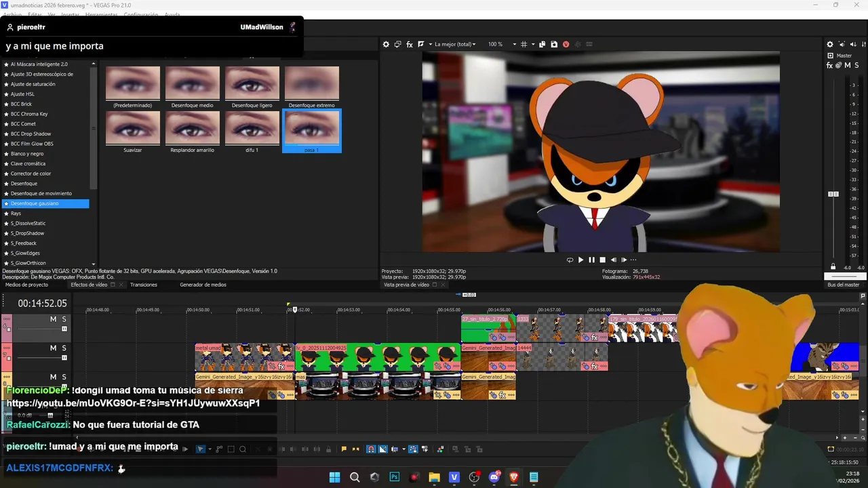868x488 pixels.
Task: Solo the Master bus
Action: click(857, 65)
